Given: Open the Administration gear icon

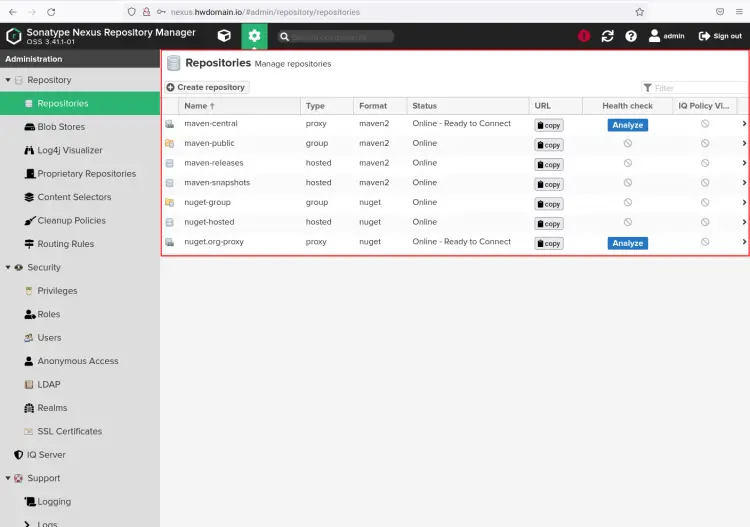Looking at the screenshot, I should point(254,36).
